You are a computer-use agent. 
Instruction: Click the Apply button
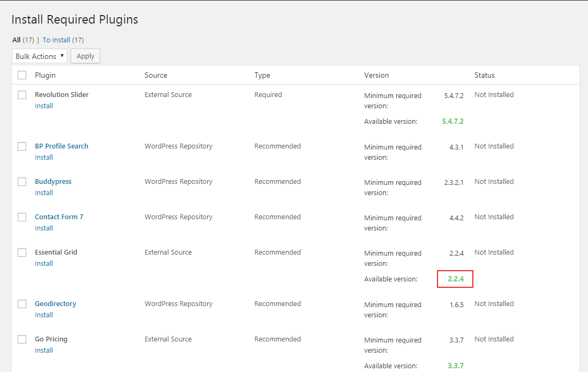[x=86, y=56]
